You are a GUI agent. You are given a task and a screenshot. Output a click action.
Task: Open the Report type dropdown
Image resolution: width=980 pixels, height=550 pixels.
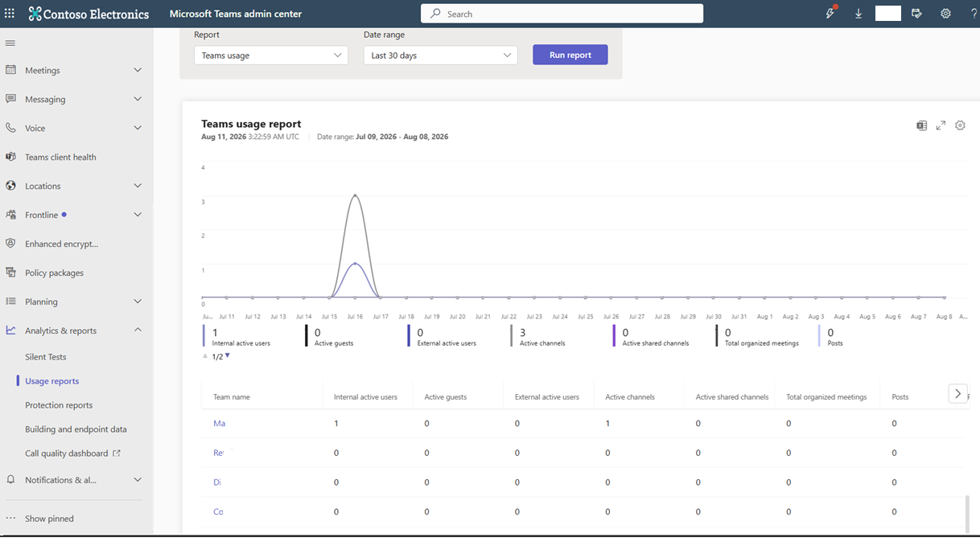point(271,55)
